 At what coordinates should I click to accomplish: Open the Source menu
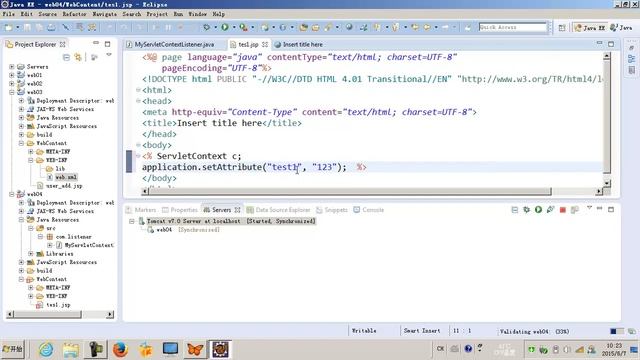[x=48, y=14]
